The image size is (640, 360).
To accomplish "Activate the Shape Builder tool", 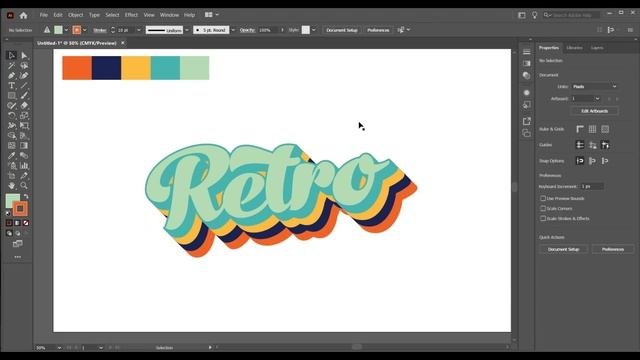I will pyautogui.click(x=11, y=136).
